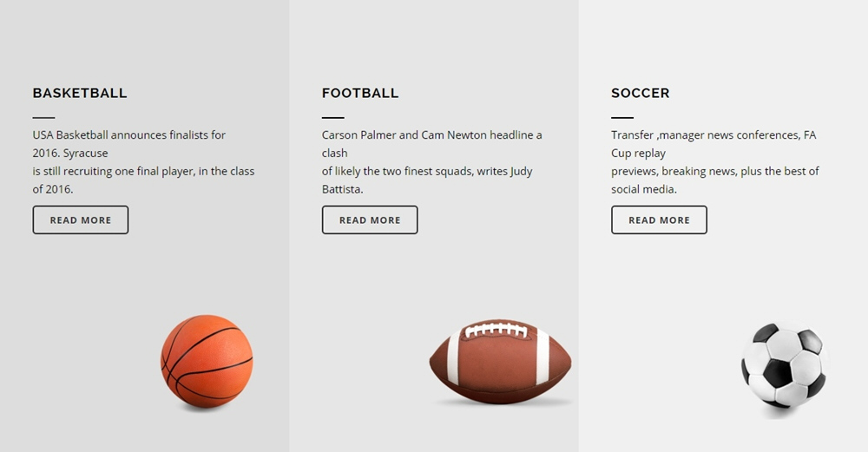Click the black and white soccer ball
Screen dimensions: 868x452
(785, 366)
